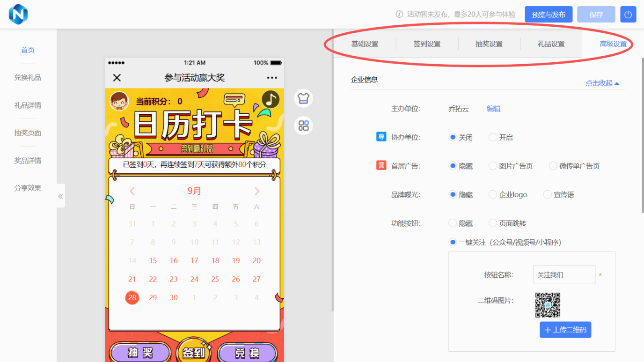Click the message bubble icon in banner
This screenshot has height=362, width=644.
234,100
